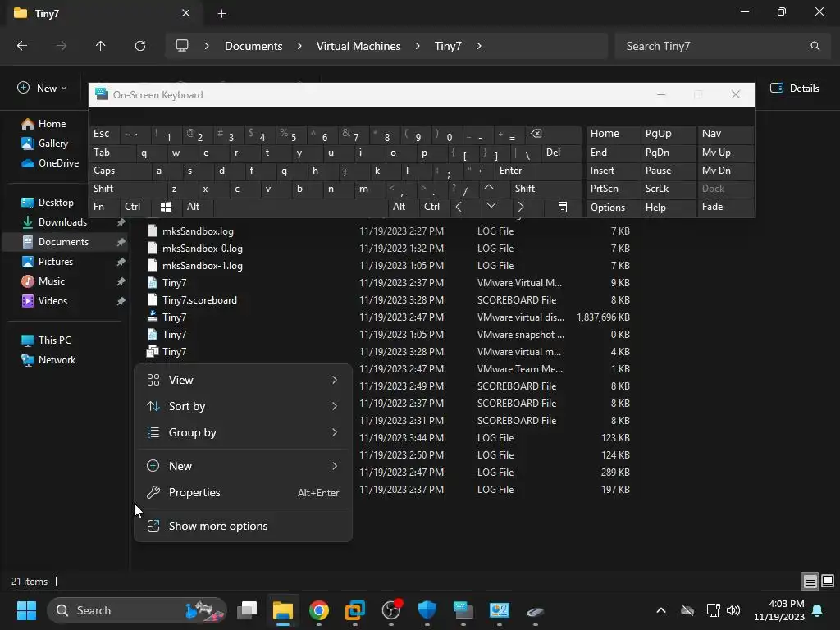840x630 pixels.
Task: Toggle right Shift on On-Screen Keyboard
Action: coord(546,189)
